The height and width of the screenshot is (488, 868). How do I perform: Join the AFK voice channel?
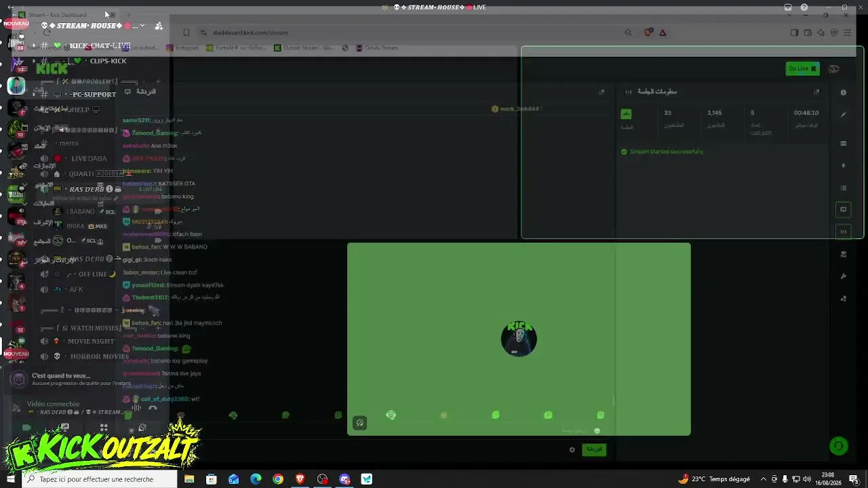coord(76,289)
